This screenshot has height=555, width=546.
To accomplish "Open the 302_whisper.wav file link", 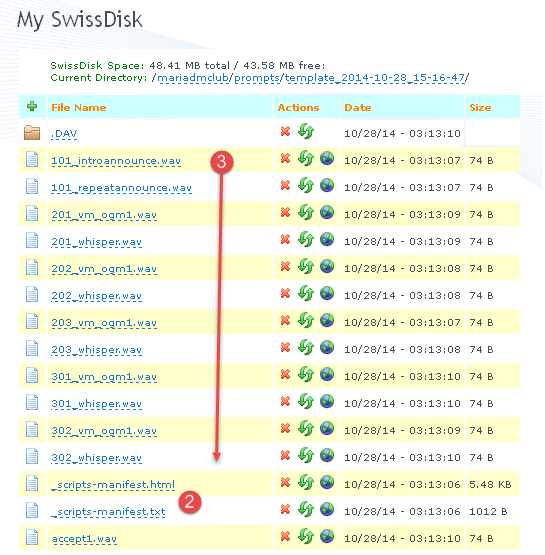I will tap(97, 458).
